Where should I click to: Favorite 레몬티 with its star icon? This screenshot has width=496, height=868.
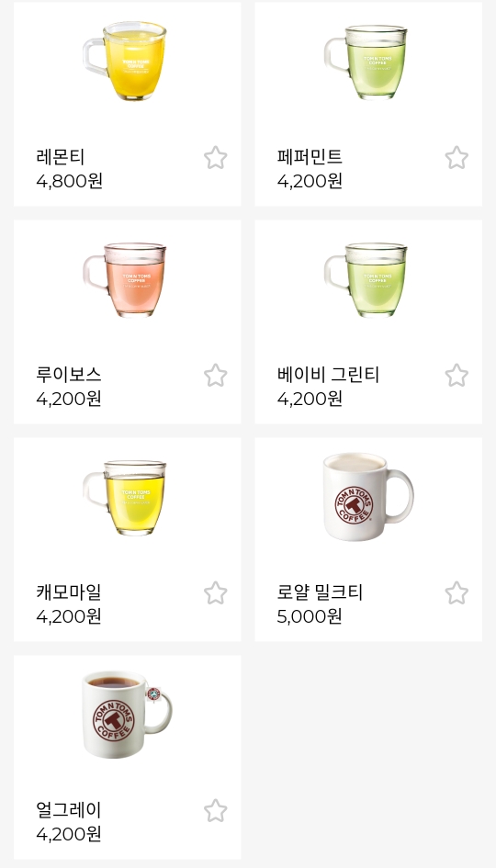pyautogui.click(x=215, y=158)
